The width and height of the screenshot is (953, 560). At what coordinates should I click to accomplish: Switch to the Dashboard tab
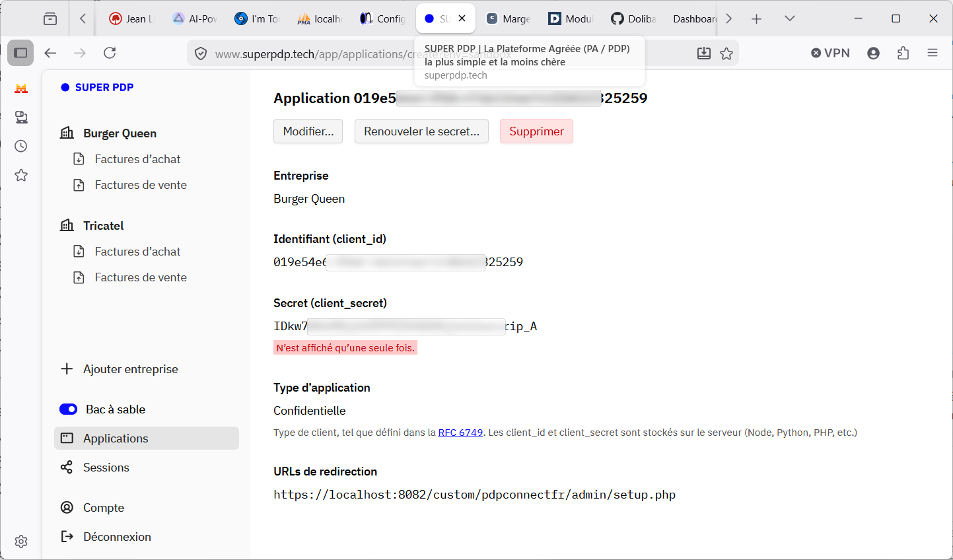click(693, 18)
